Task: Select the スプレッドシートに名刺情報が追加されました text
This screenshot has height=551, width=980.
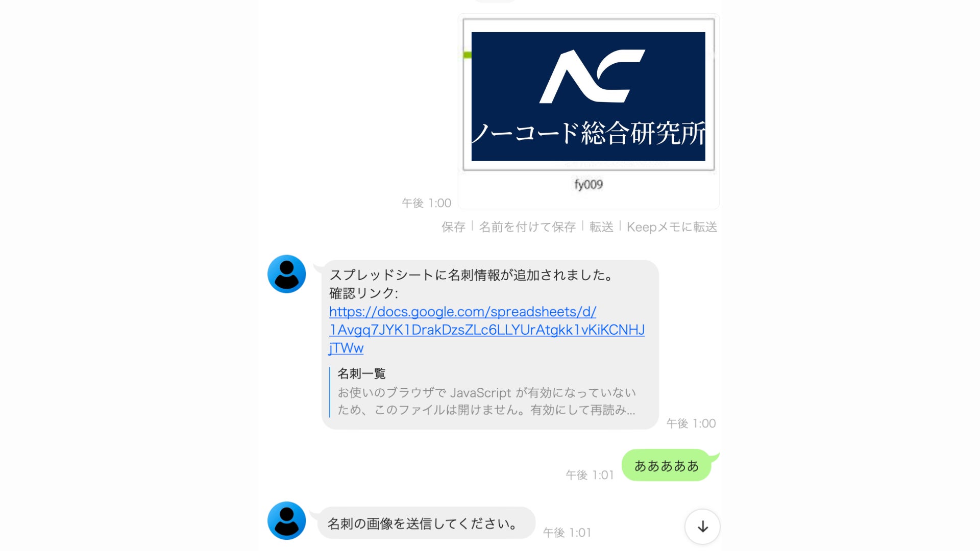Action: click(x=472, y=275)
